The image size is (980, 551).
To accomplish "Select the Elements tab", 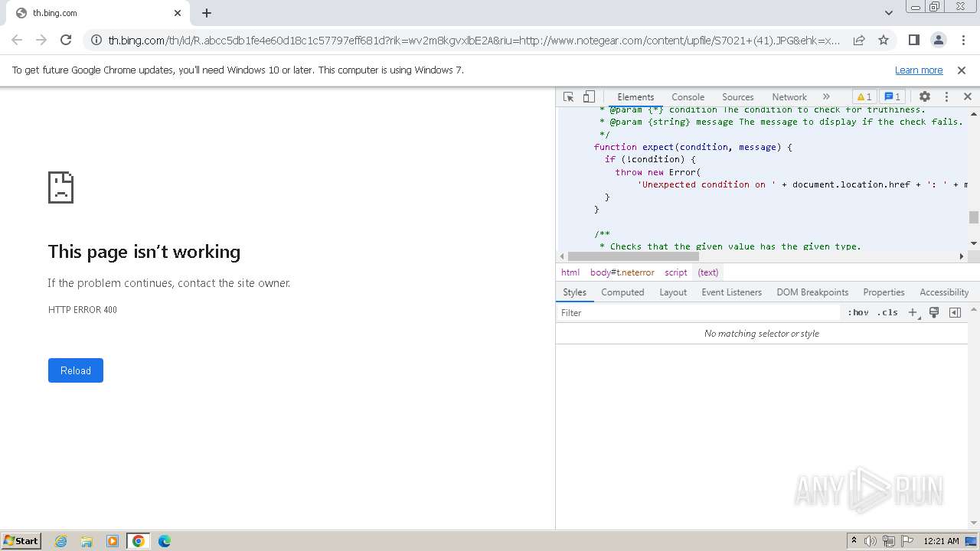I will tap(635, 97).
